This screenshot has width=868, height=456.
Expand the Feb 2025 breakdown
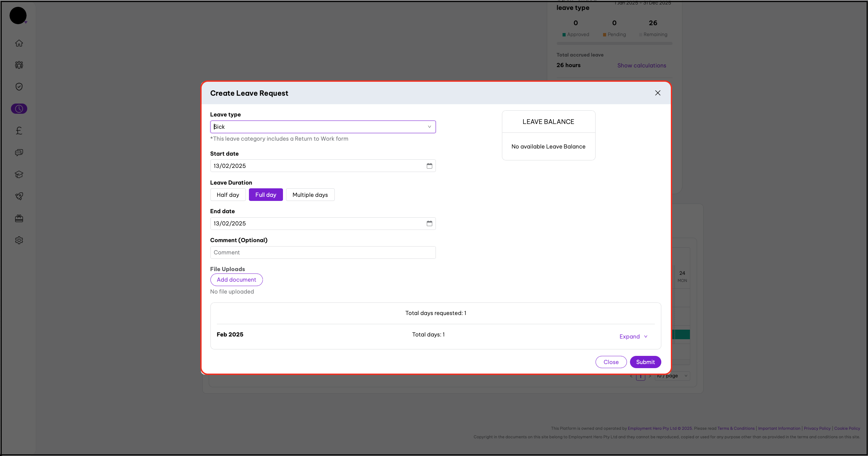click(633, 336)
